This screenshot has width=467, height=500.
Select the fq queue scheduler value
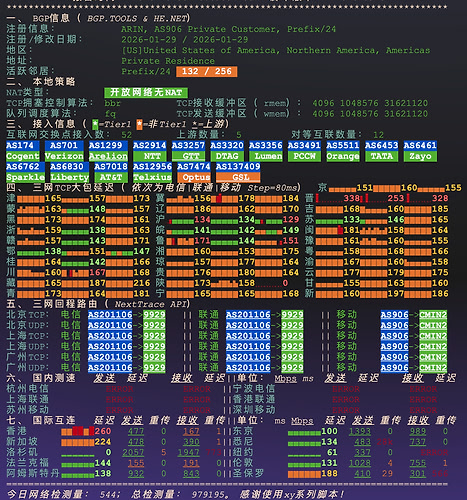tap(110, 114)
